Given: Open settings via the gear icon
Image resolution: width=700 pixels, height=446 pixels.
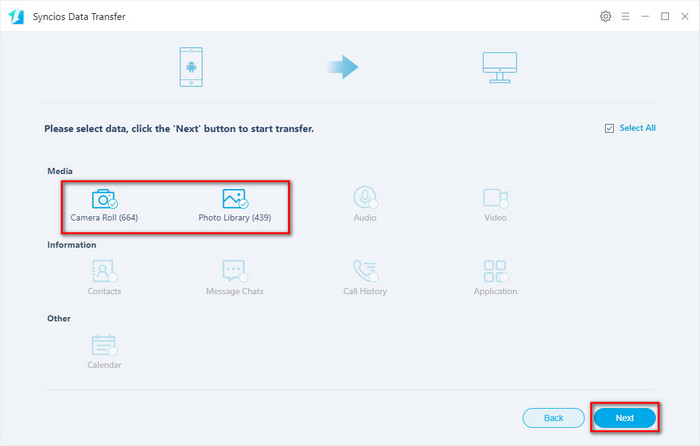Looking at the screenshot, I should point(605,17).
